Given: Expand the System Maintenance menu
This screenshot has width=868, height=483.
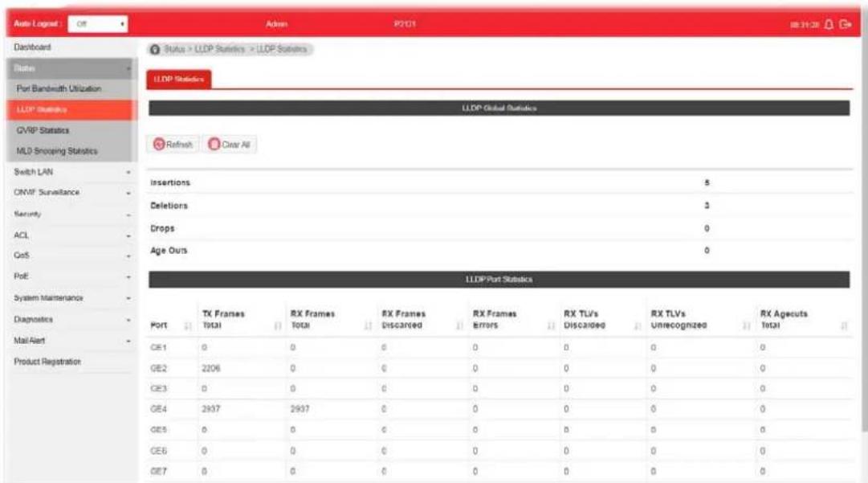Looking at the screenshot, I should (72, 298).
